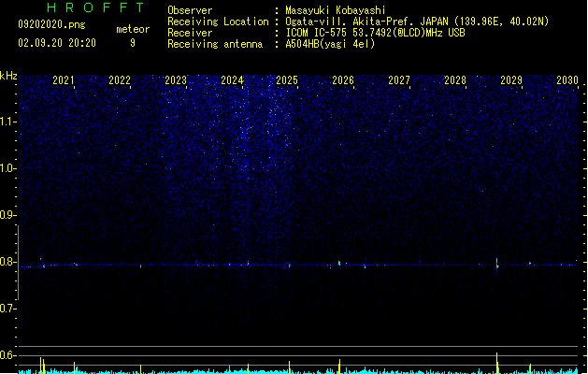Click the meteor count value 9
The image size is (588, 374).
point(133,43)
